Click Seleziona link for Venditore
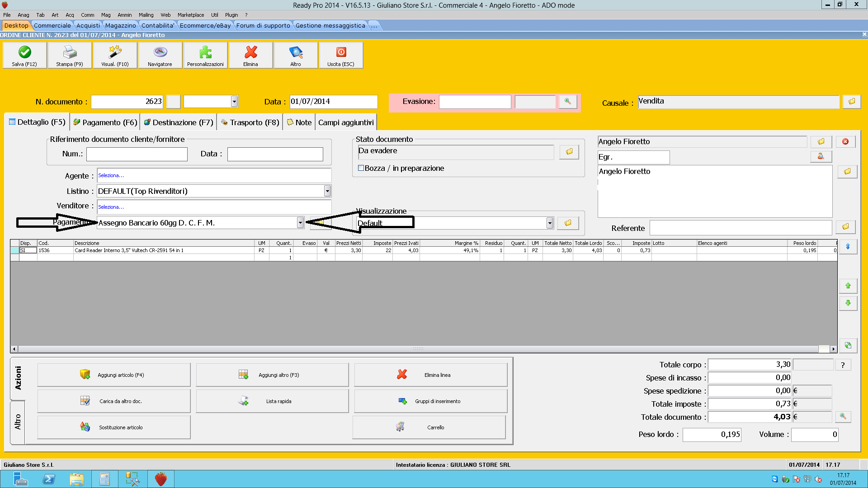Viewport: 868px width, 488px height. pyautogui.click(x=111, y=207)
